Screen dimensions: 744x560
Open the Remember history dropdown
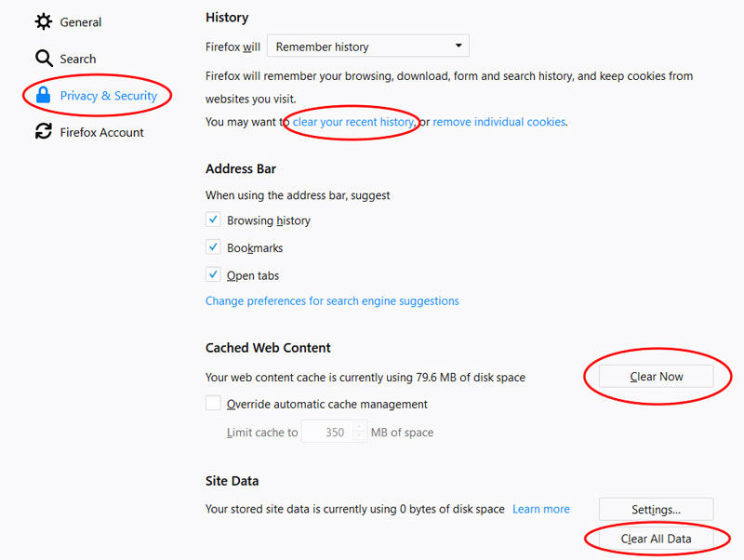point(368,46)
